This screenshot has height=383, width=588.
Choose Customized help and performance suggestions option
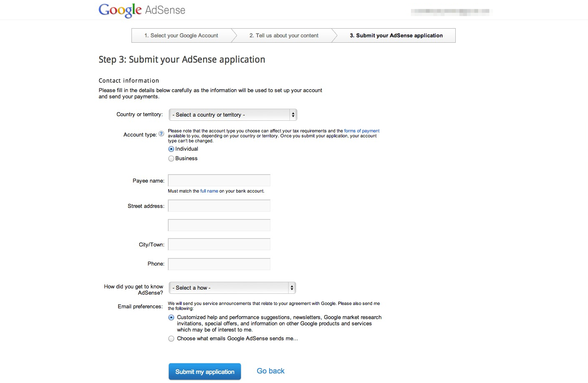(171, 317)
